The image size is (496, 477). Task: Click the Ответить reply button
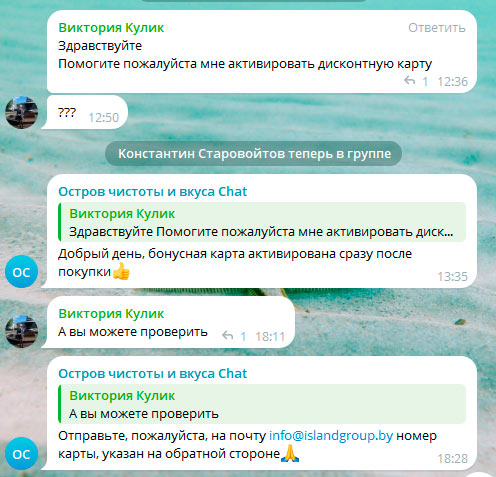click(x=437, y=28)
